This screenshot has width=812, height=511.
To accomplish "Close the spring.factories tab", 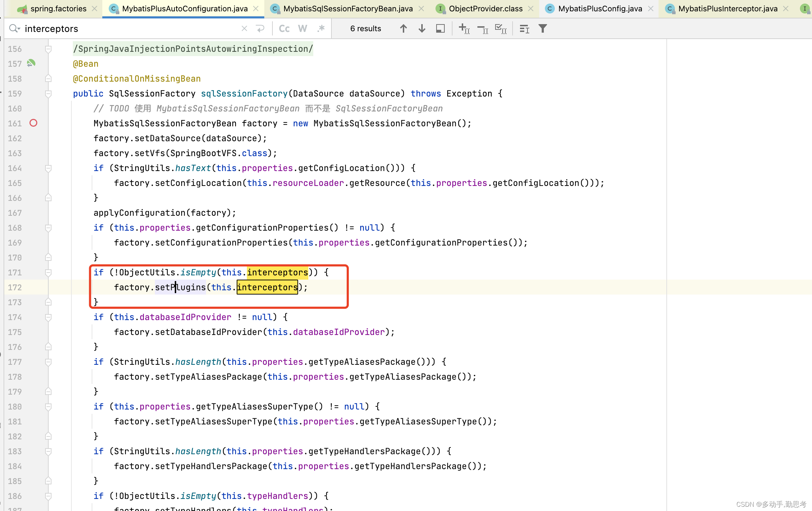I will coord(94,9).
